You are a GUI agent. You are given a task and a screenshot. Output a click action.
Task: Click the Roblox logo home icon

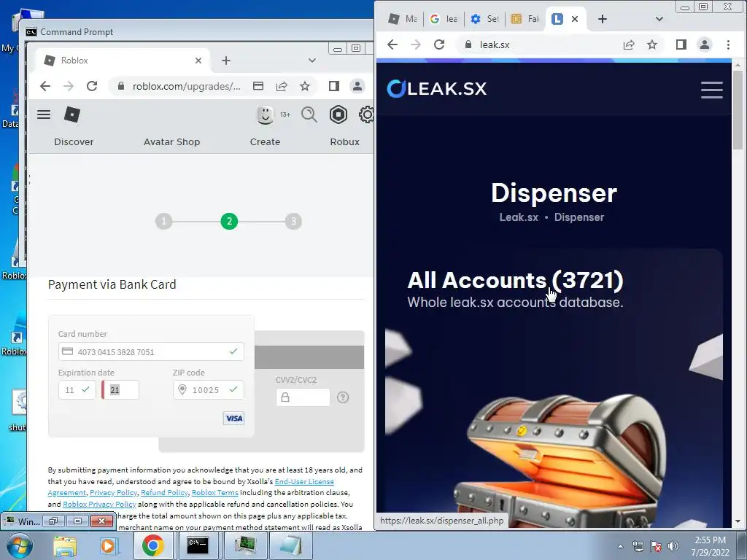(x=72, y=114)
